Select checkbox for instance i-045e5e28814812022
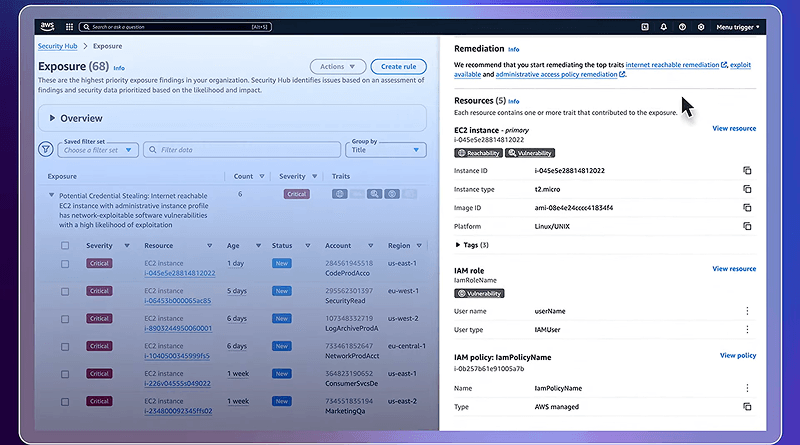 pos(65,264)
